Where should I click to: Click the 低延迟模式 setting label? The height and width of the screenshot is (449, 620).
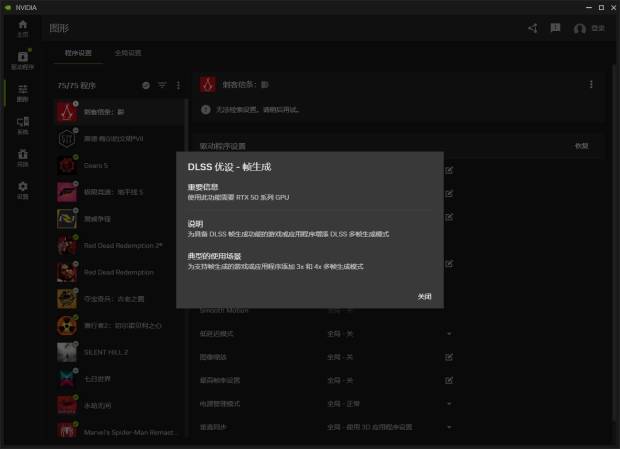pos(216,334)
